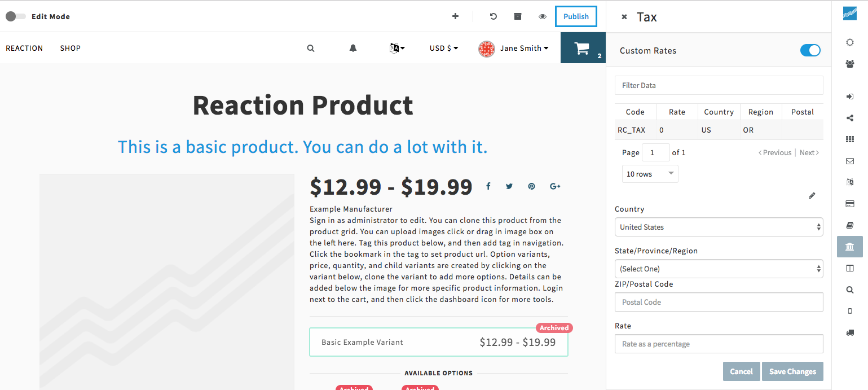Screen dimensions: 868x390
Task: Open the shopping cart
Action: click(x=583, y=49)
